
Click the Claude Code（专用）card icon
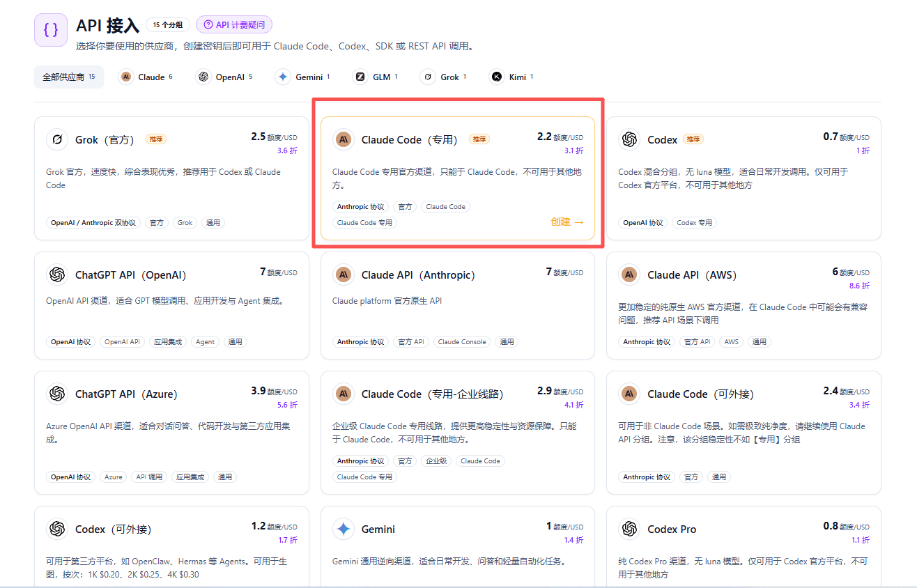point(343,139)
